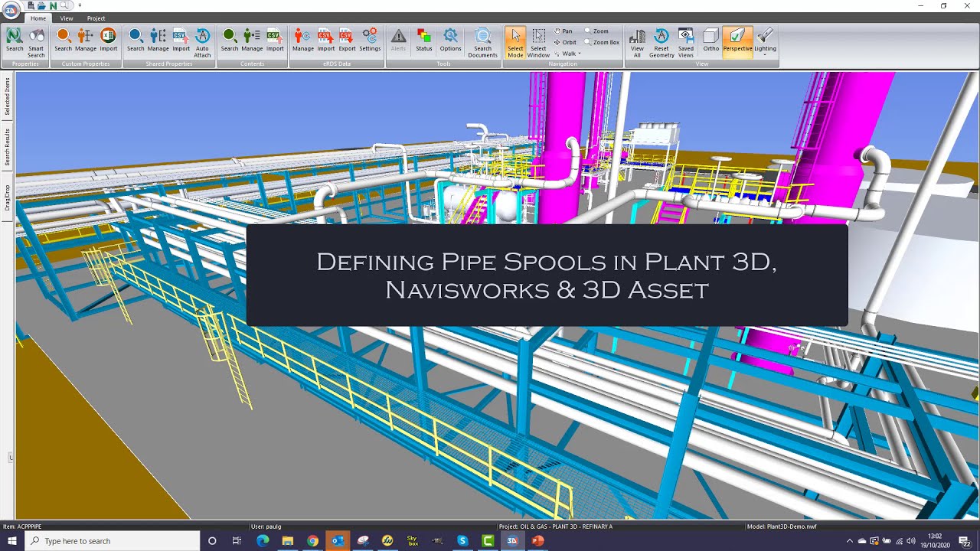Screen dimensions: 980x551
Task: Toggle Select Mode on the ribbon
Action: (x=515, y=43)
